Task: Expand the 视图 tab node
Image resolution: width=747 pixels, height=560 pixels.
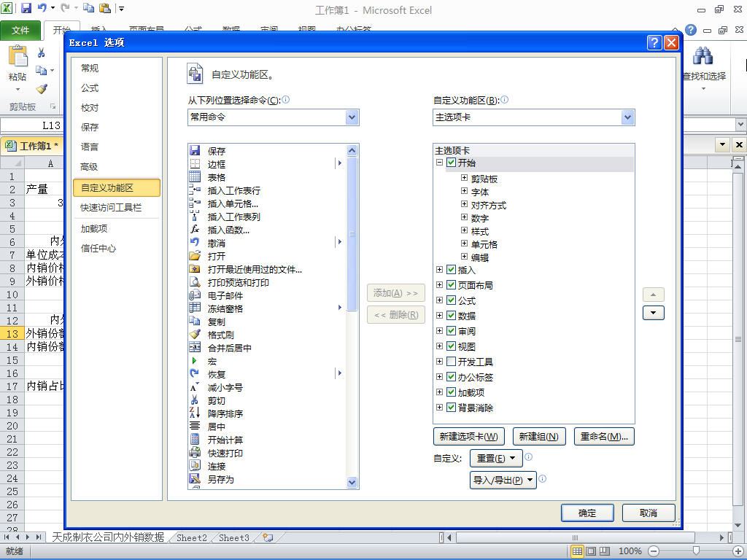Action: [x=439, y=346]
